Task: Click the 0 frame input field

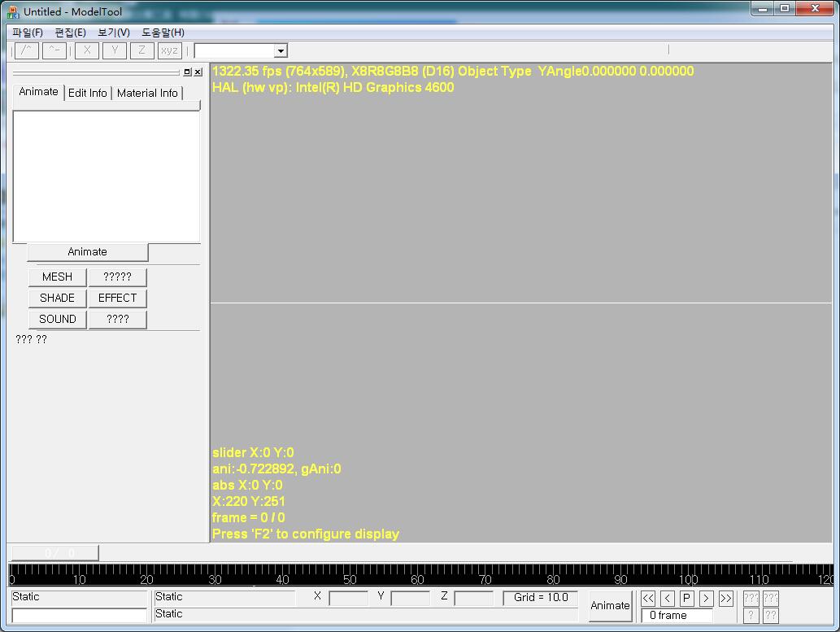Action: point(677,616)
